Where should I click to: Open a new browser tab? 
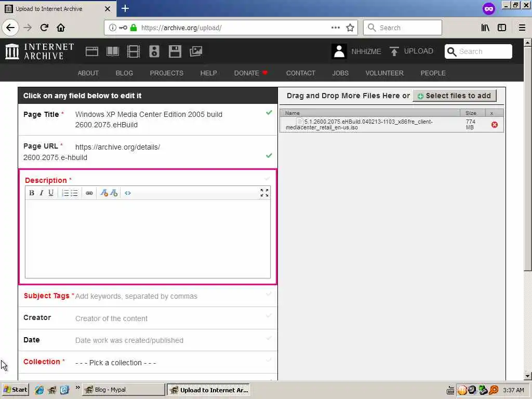click(125, 8)
